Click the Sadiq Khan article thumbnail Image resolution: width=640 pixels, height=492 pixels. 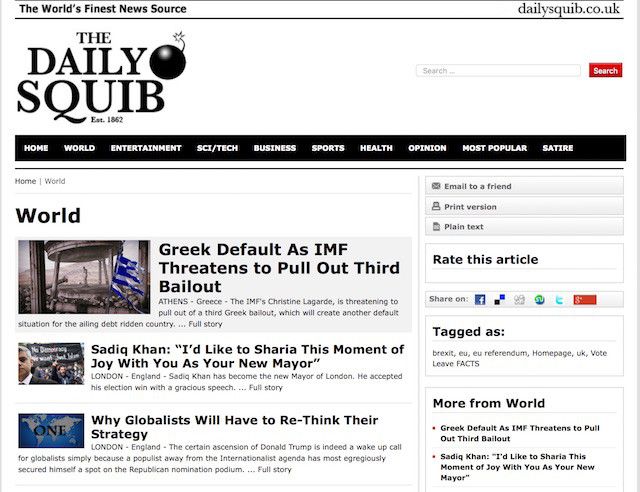point(51,363)
